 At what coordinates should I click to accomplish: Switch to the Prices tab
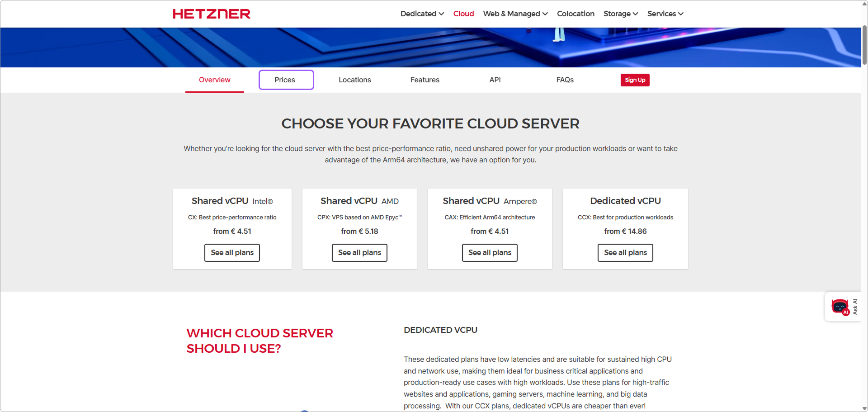[286, 80]
